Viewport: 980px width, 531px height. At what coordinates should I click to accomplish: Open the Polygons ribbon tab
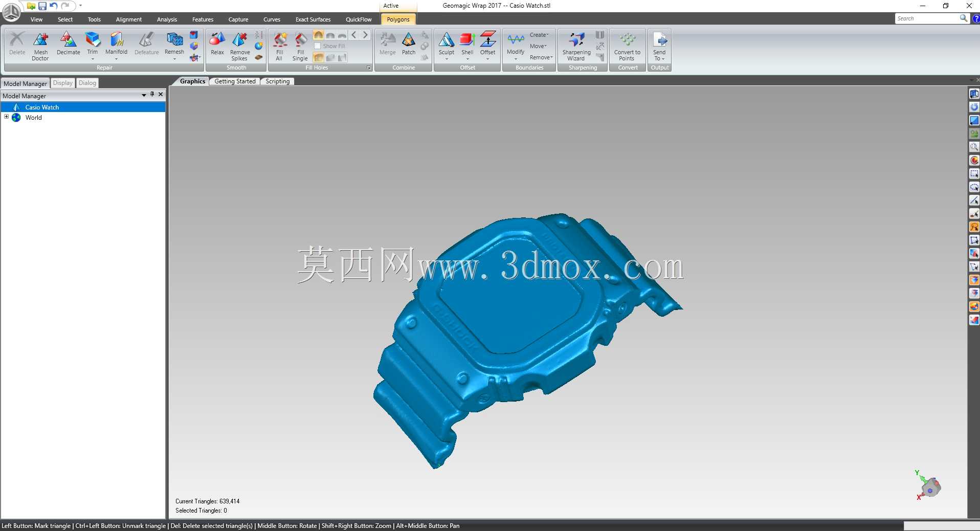pos(398,19)
